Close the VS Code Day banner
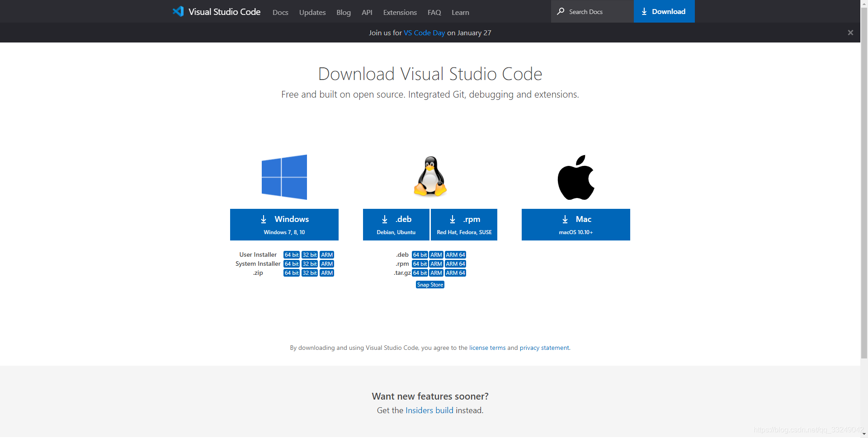 pyautogui.click(x=850, y=33)
